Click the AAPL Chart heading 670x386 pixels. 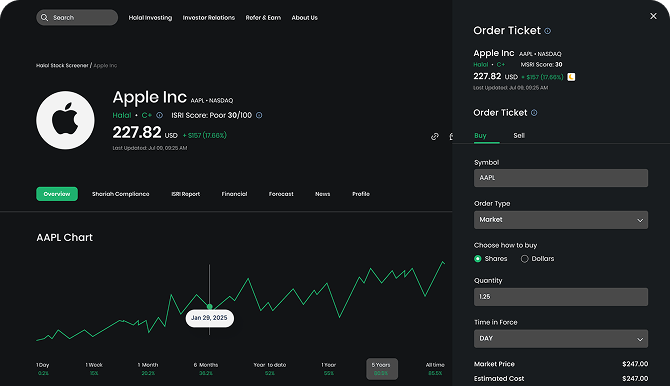(65, 237)
